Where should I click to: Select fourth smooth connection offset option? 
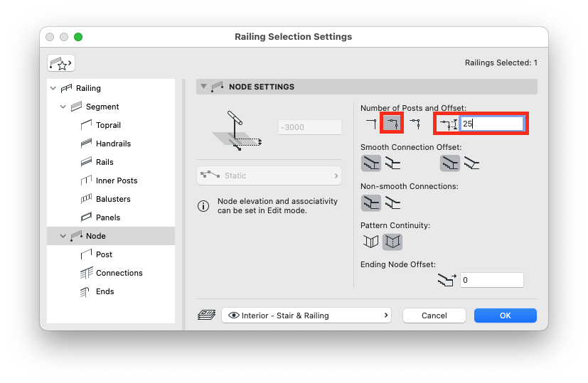471,163
